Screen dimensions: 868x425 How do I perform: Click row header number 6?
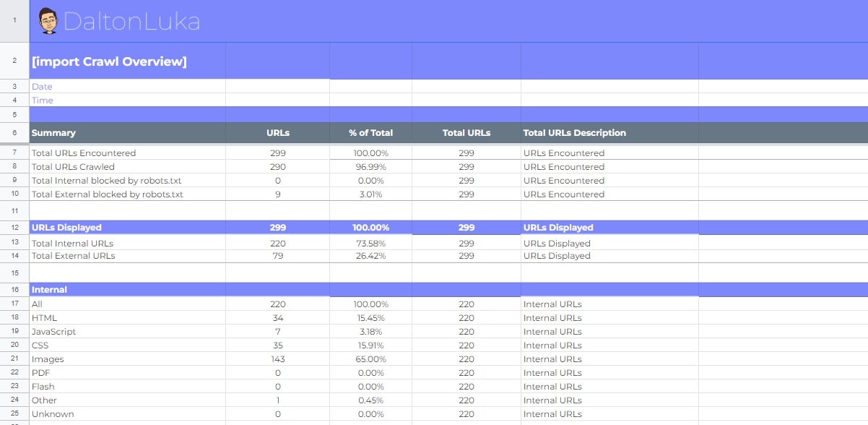point(14,133)
